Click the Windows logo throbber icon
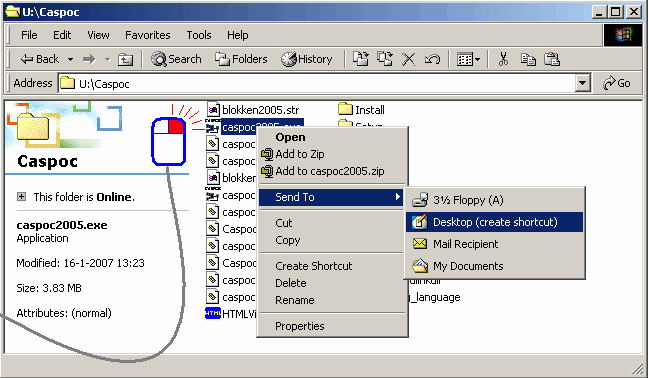The image size is (648, 378). tap(623, 35)
